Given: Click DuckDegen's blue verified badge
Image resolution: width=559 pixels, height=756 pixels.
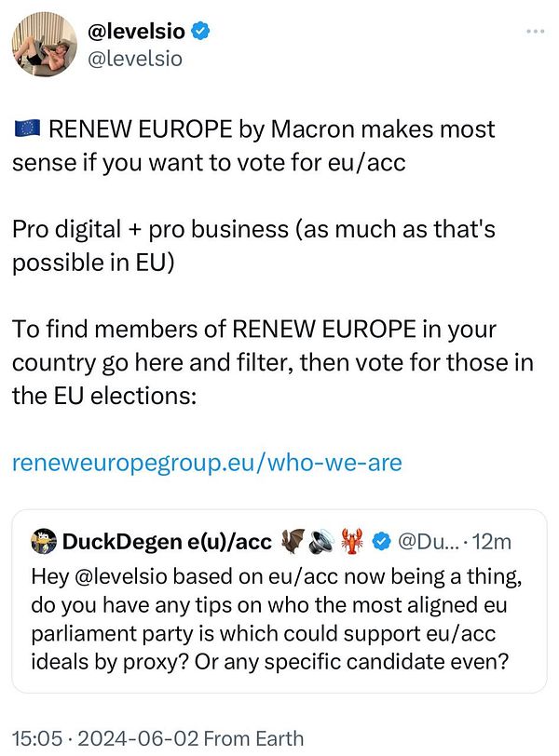Looking at the screenshot, I should click(381, 542).
